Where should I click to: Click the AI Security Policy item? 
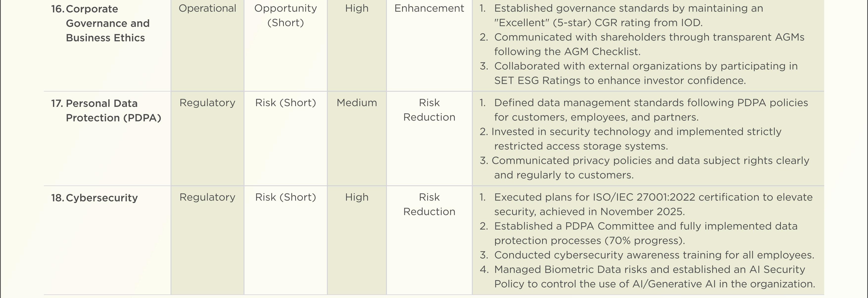point(647,277)
